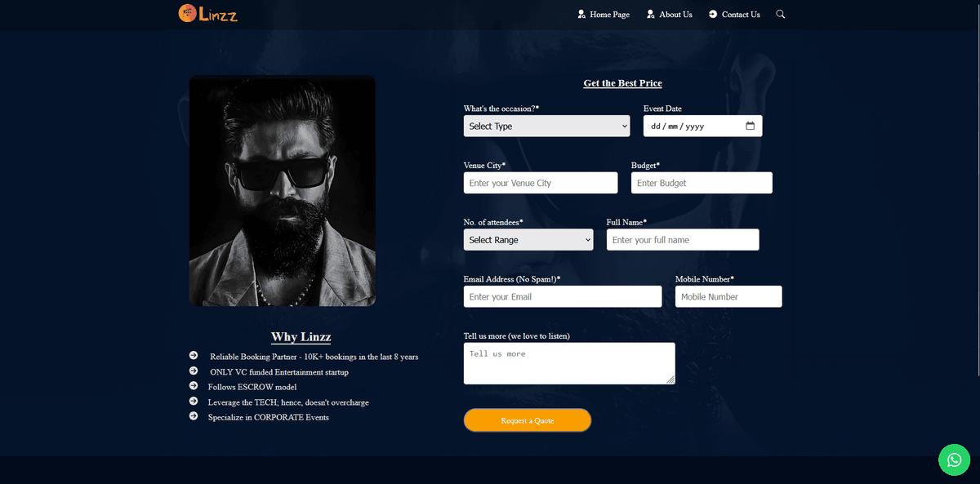Click into the Enter Budget field
Viewport: 980px width, 484px height.
(x=701, y=183)
